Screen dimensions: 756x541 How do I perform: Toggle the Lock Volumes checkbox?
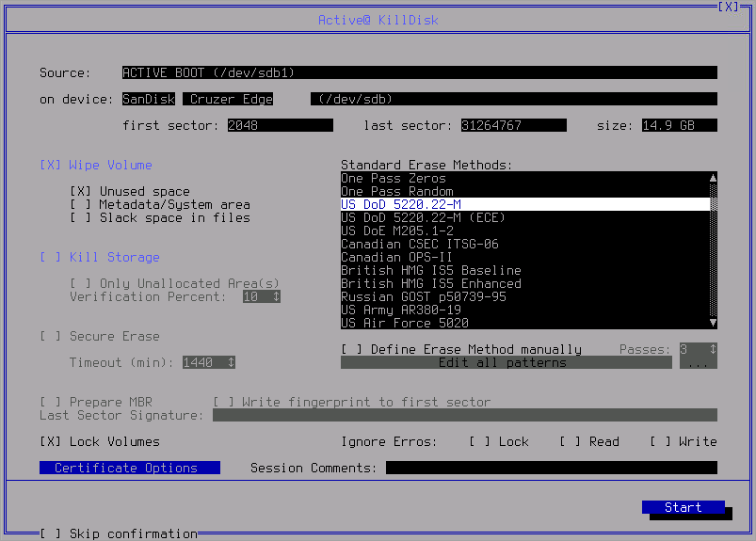[50, 441]
